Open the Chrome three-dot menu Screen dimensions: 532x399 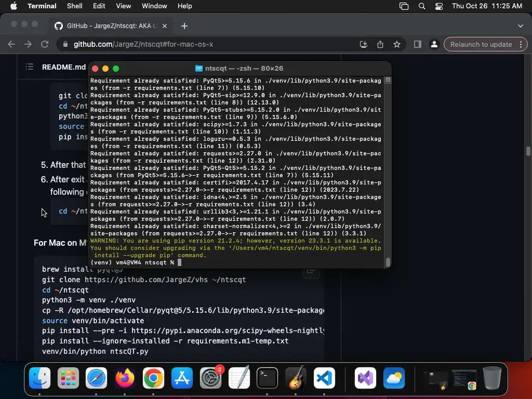click(521, 45)
